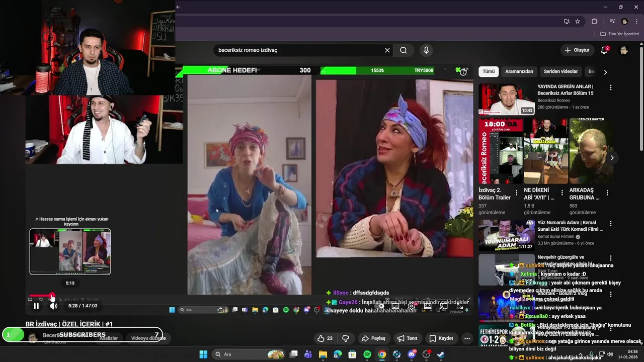Open File Explorer from taskbar
644x362 pixels.
click(x=323, y=354)
